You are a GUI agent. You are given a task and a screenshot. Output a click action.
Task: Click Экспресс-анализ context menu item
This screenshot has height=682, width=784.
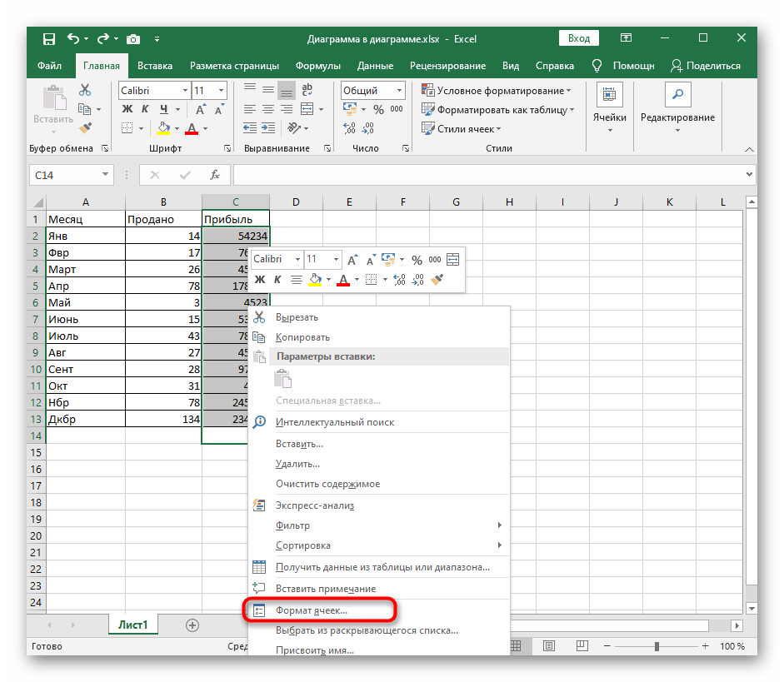coord(379,505)
